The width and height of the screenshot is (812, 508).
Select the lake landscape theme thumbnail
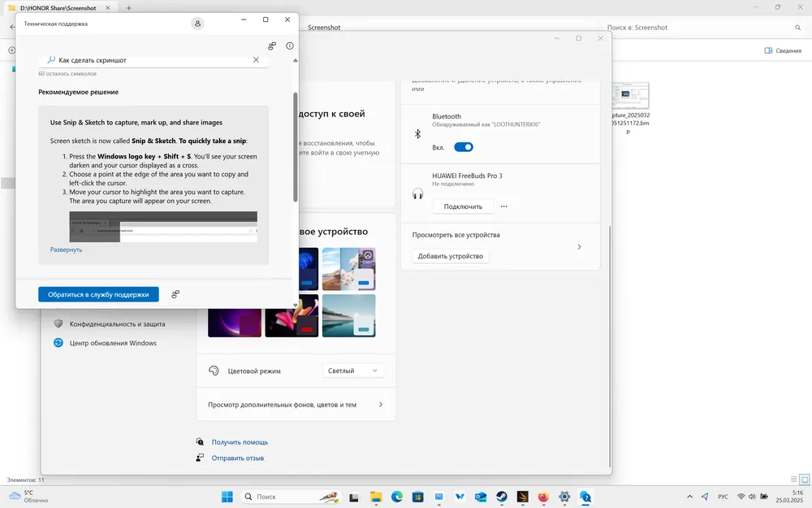pos(348,315)
